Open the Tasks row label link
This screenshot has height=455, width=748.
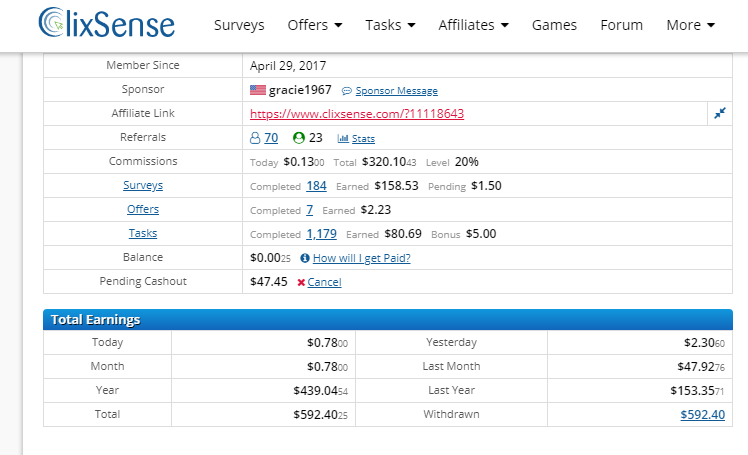click(143, 233)
